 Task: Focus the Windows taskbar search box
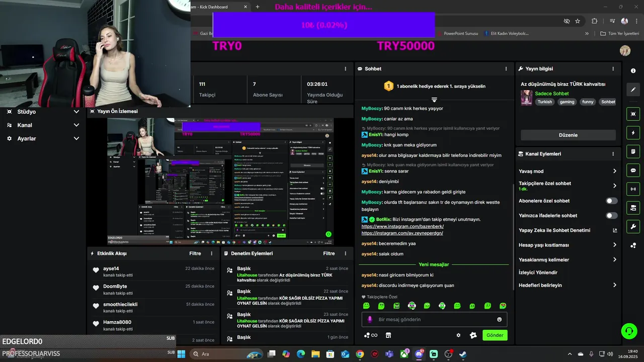coord(226,354)
